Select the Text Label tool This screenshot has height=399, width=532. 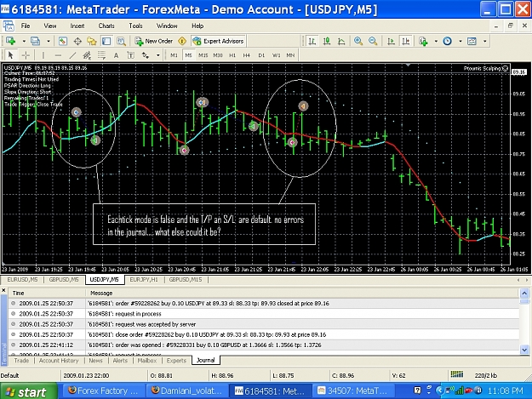tap(130, 55)
